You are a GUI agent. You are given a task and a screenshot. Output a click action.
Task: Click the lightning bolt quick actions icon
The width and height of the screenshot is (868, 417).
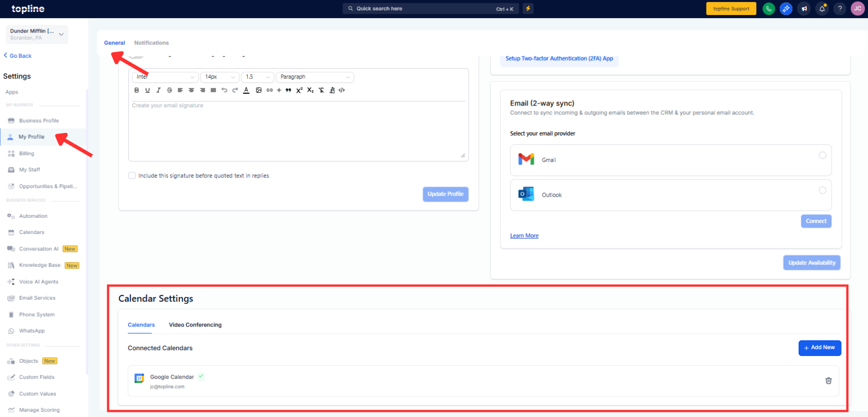point(528,8)
